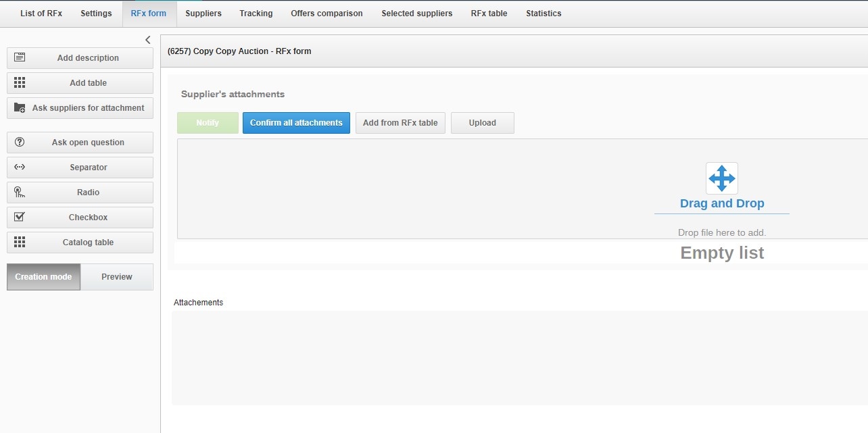Click the Checkbox tick icon in sidebar
The height and width of the screenshot is (433, 868).
[20, 218]
